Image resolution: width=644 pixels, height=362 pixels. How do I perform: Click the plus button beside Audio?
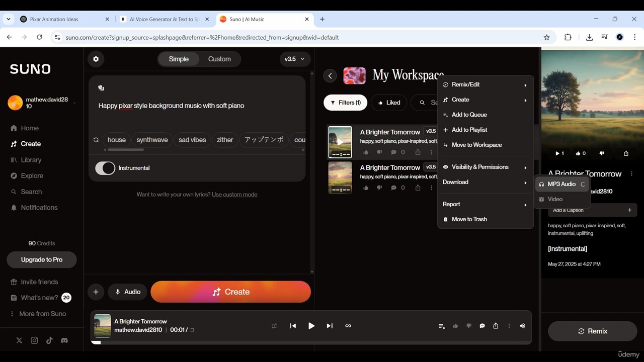(96, 292)
